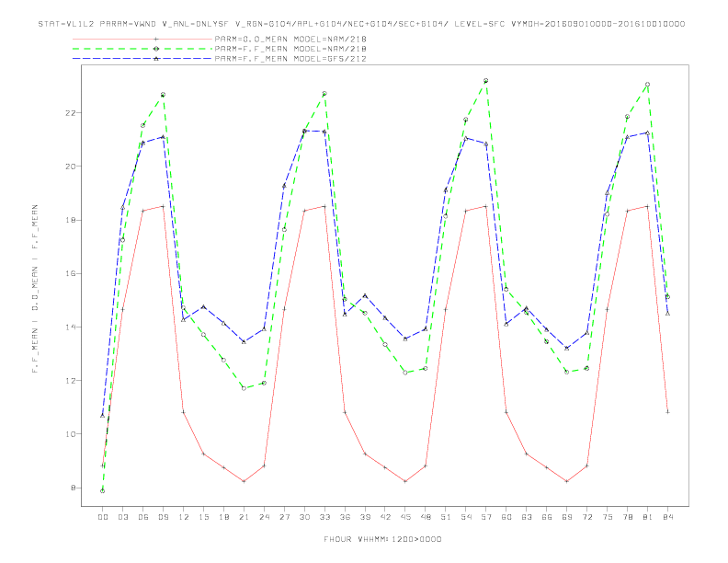Screen dimensions: 728x563
Task: Click the x-axis tick label 72
Action: pos(586,517)
